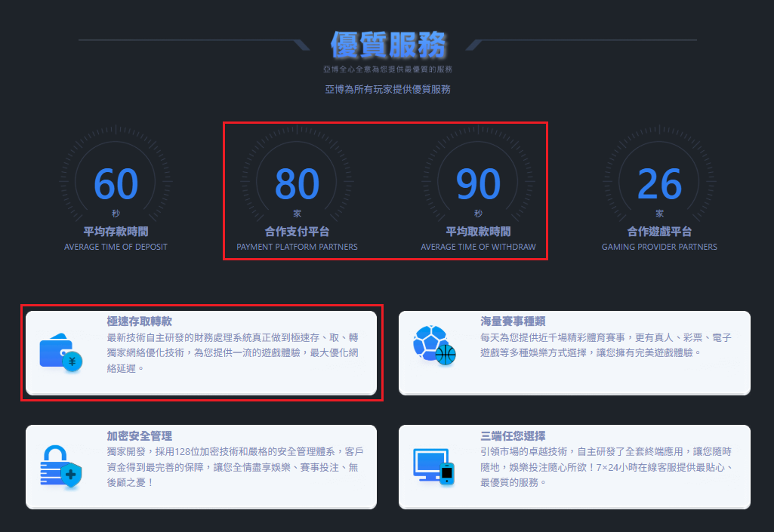Click the 60-second deposit time gauge

point(116,181)
